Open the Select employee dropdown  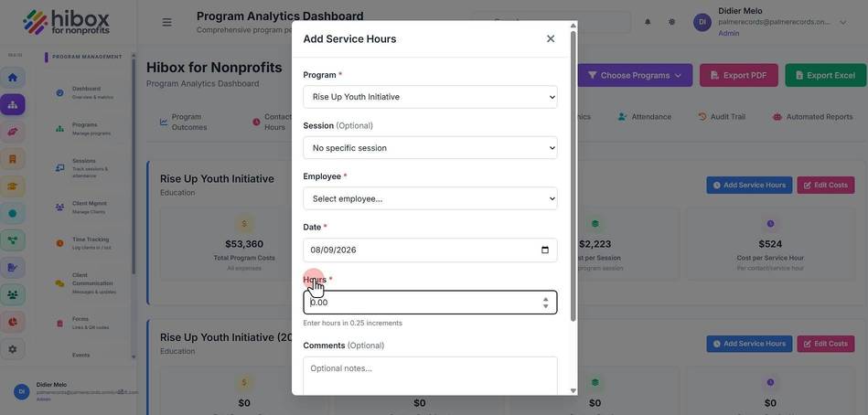[x=430, y=198]
